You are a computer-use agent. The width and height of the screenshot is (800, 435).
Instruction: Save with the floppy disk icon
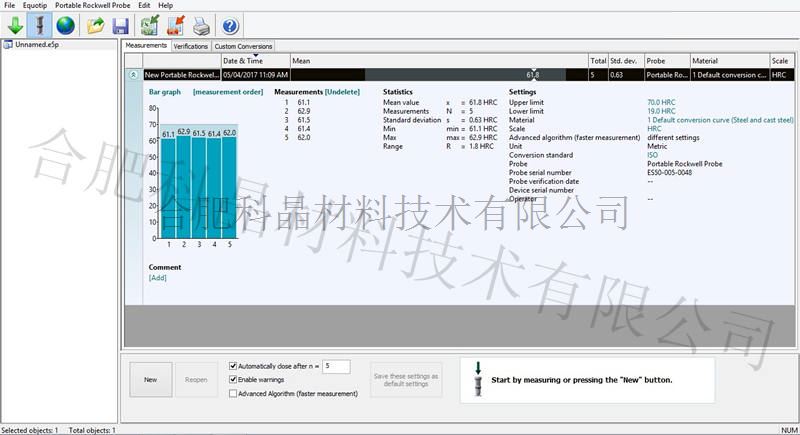pyautogui.click(x=120, y=25)
